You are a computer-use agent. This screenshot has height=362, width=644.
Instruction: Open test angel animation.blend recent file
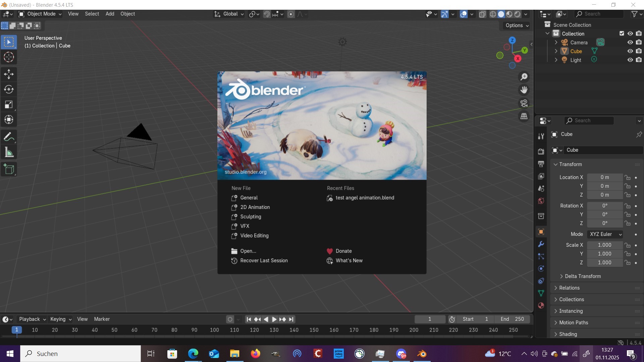point(365,198)
